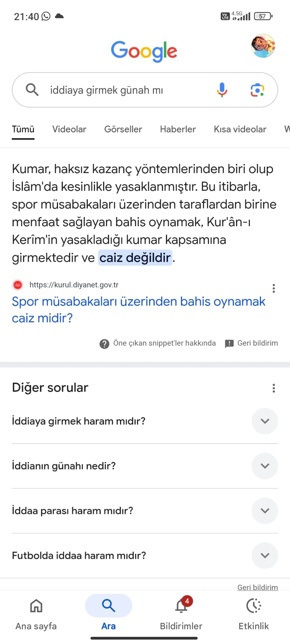Expand "İddaa parası haram mıdır?" question

coord(265,511)
